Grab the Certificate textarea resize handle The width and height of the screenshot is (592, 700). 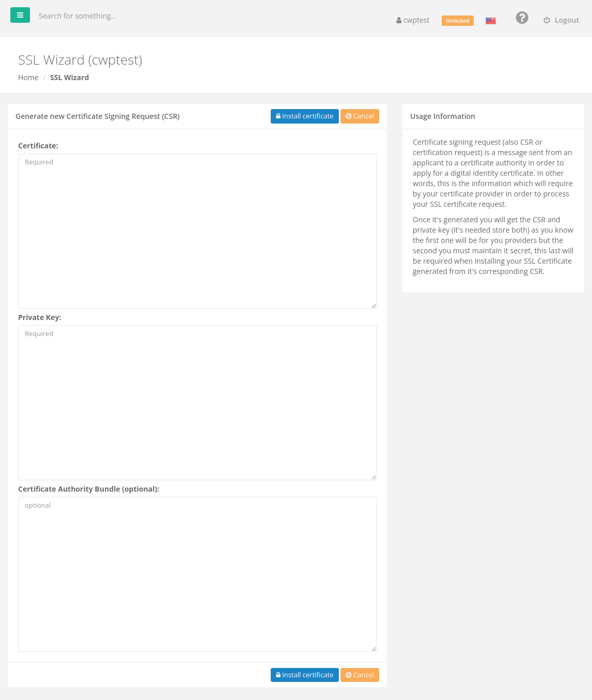[373, 306]
